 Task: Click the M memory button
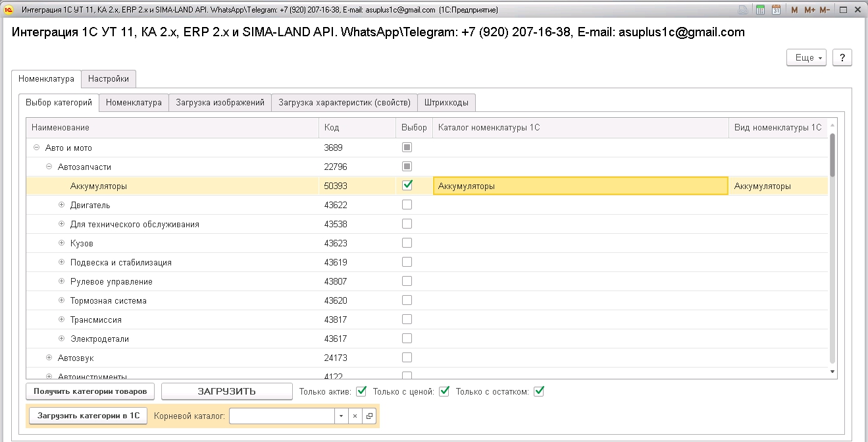pos(794,10)
